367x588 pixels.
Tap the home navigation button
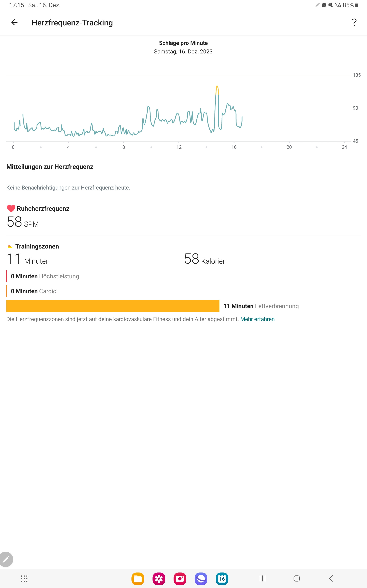tap(297, 578)
